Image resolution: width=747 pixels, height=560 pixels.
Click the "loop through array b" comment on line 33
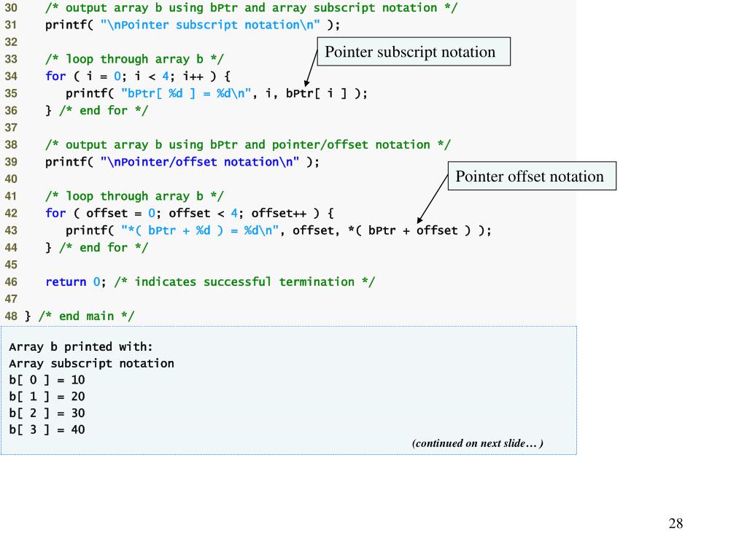[134, 60]
